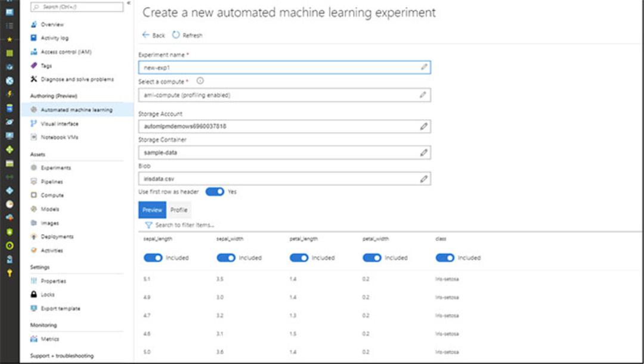Click the Deployments icon

click(33, 237)
